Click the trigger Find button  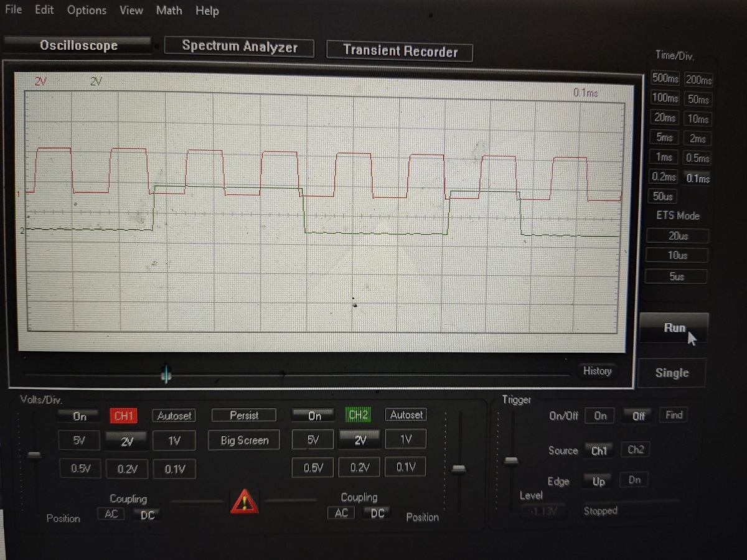[674, 415]
